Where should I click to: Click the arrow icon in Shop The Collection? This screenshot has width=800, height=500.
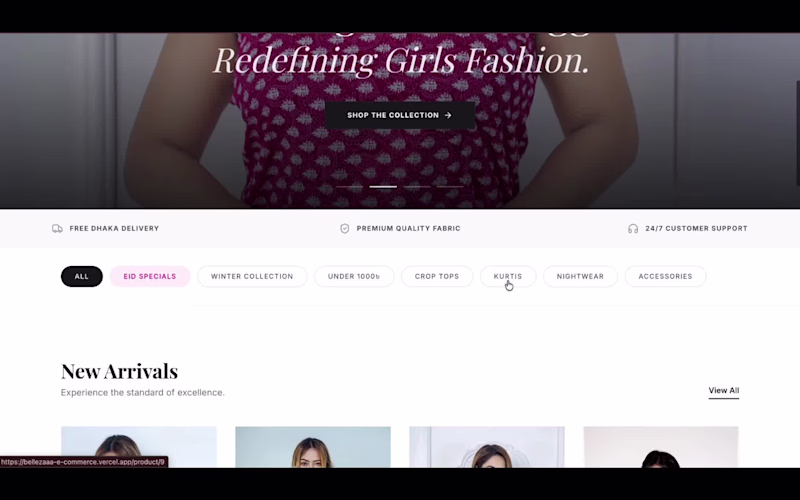click(448, 115)
